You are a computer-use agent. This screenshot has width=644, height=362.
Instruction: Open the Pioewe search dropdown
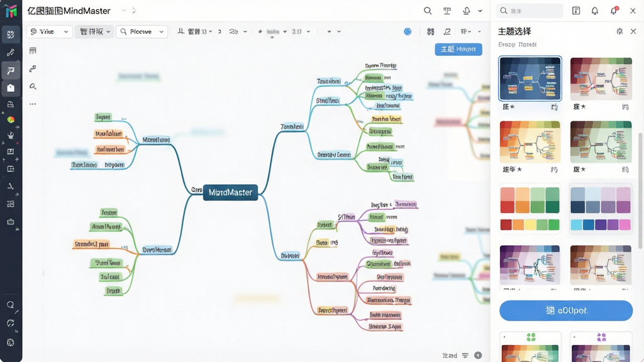(142, 31)
